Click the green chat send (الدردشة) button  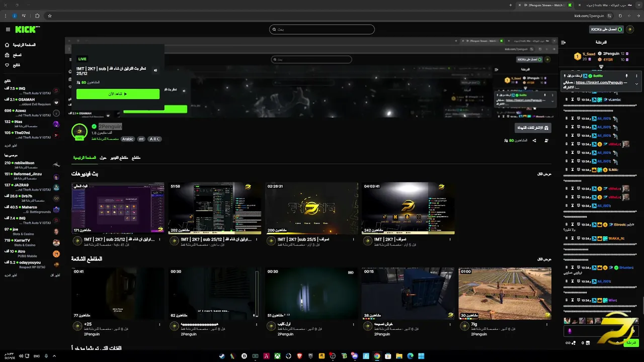631,343
